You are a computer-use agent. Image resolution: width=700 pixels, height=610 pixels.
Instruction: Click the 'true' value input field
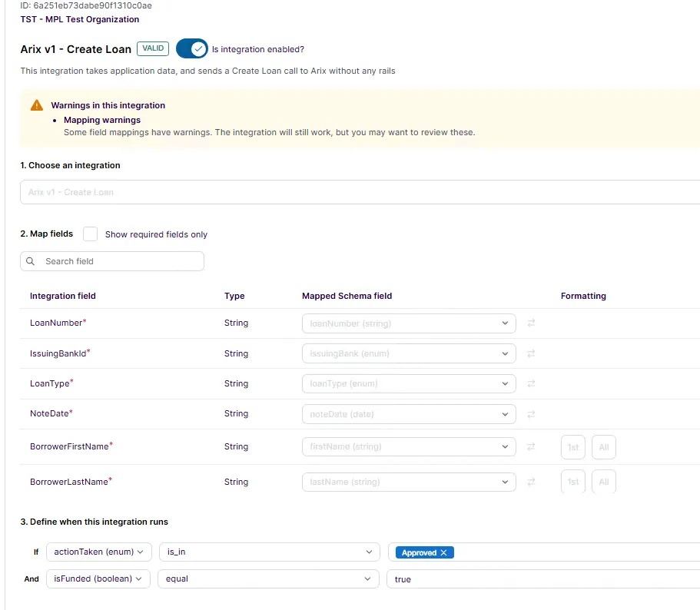coord(543,579)
